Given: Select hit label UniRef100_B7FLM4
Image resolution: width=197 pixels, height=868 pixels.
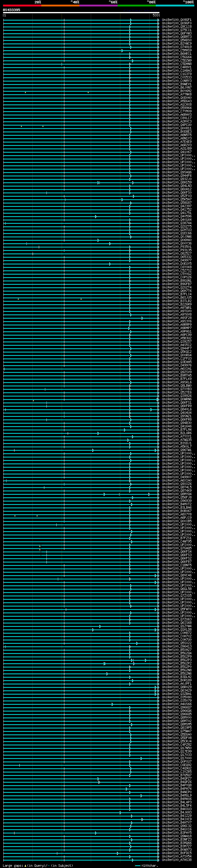Looking at the screenshot, I should (x=177, y=429).
